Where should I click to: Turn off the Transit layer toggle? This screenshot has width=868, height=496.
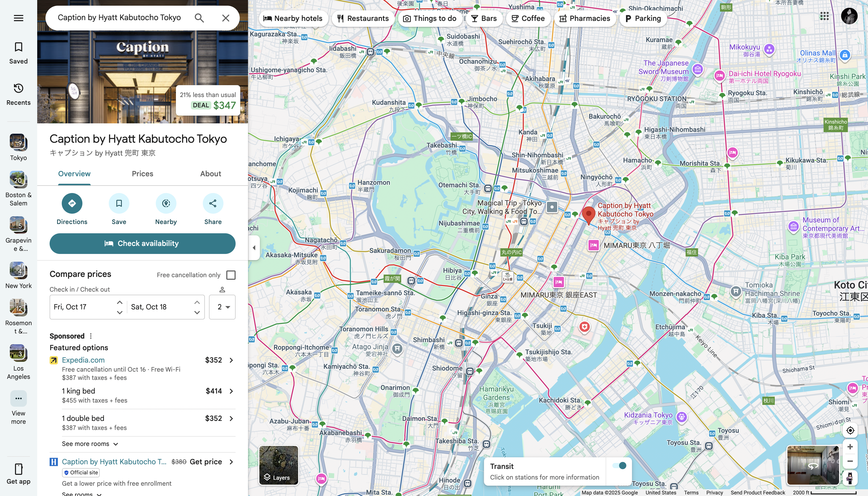[619, 466]
